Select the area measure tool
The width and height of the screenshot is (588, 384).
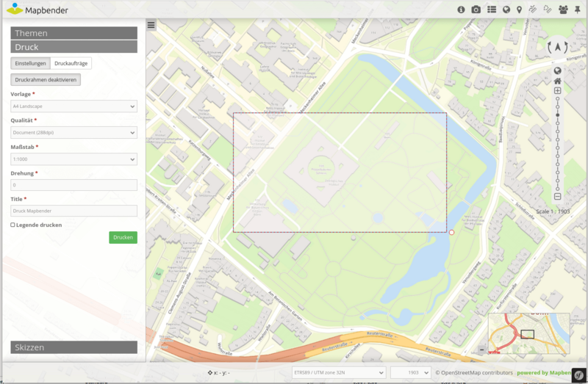[x=547, y=10]
